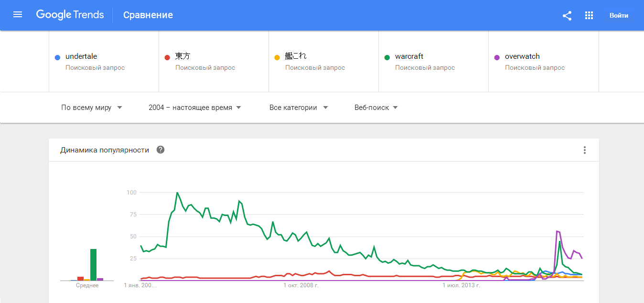Open the 2004 – настоящее время date dropdown
The width and height of the screenshot is (644, 303).
pyautogui.click(x=195, y=108)
